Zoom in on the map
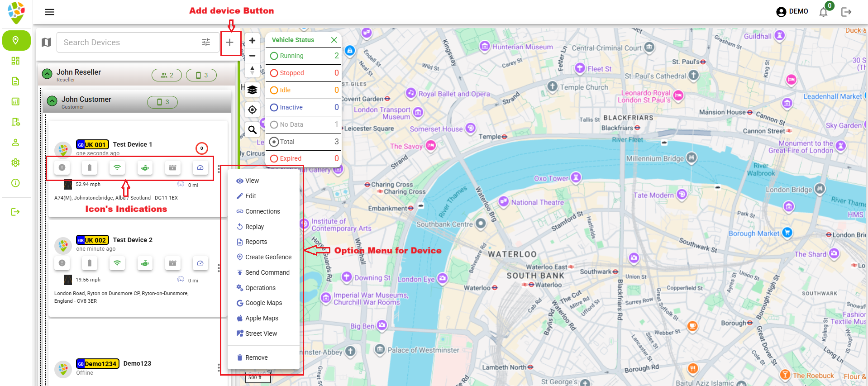 coord(252,41)
